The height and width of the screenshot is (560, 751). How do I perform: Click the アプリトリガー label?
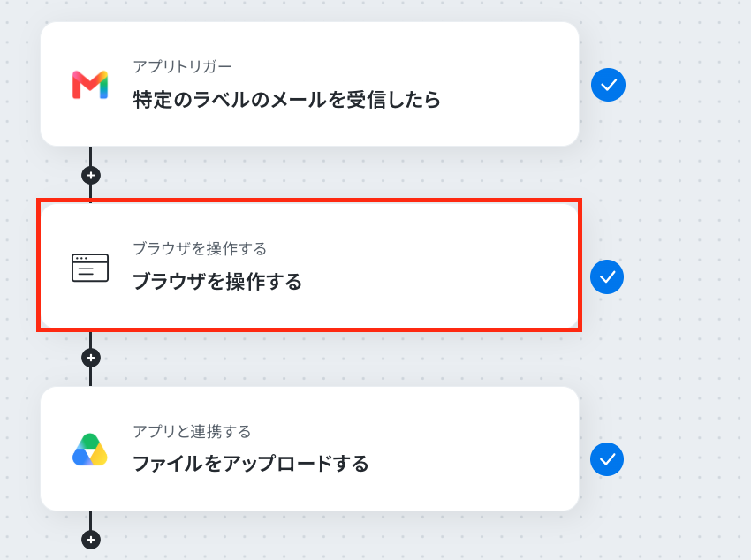coord(183,66)
